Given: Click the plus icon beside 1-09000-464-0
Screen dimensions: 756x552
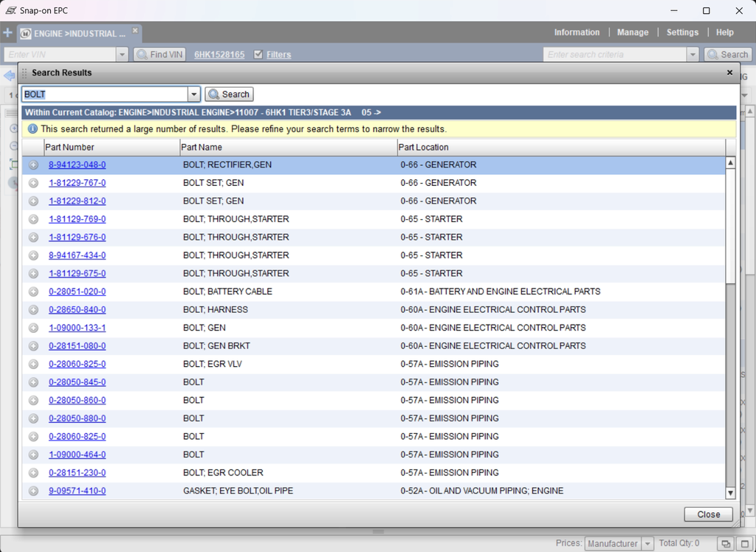Looking at the screenshot, I should click(x=33, y=455).
